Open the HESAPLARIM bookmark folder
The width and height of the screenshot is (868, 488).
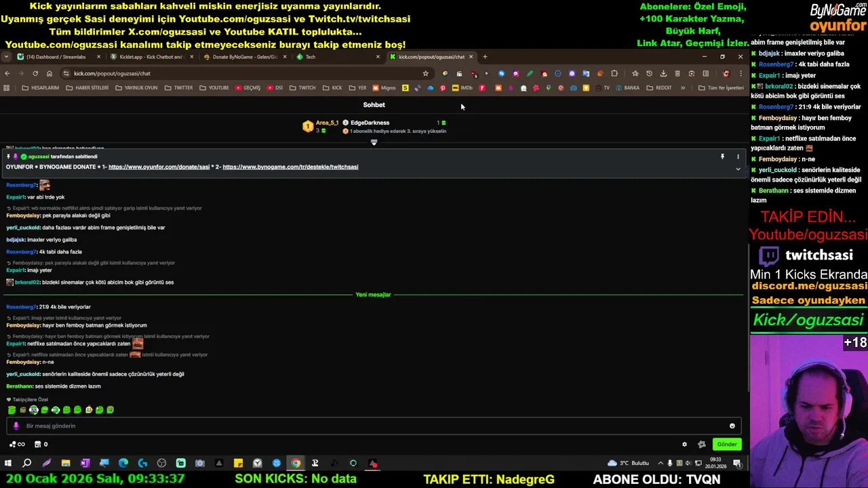tap(40, 88)
